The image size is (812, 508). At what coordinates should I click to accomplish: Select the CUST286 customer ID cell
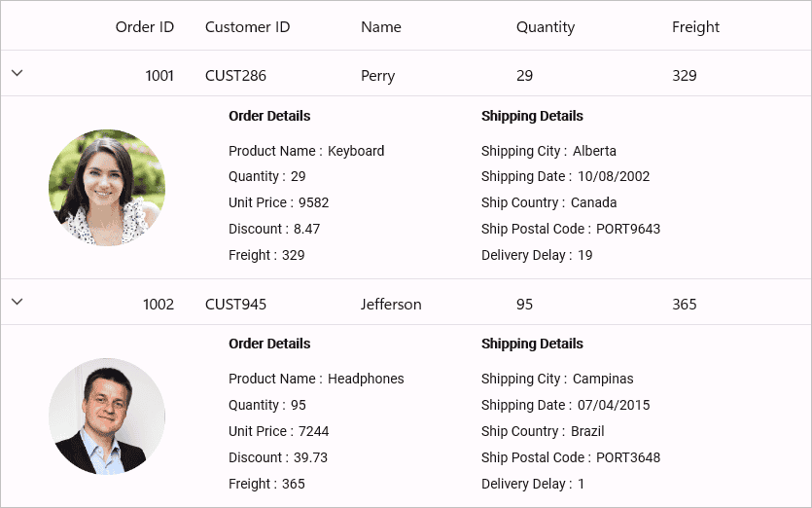[x=235, y=76]
